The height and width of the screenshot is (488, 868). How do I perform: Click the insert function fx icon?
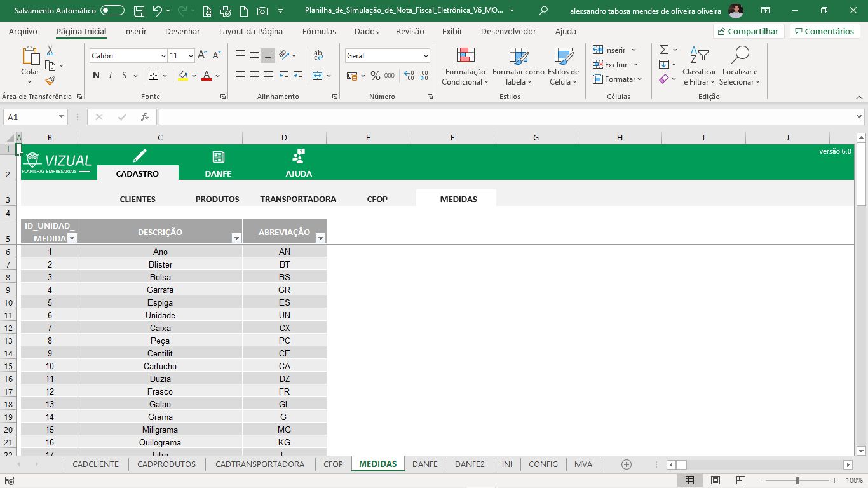(145, 117)
